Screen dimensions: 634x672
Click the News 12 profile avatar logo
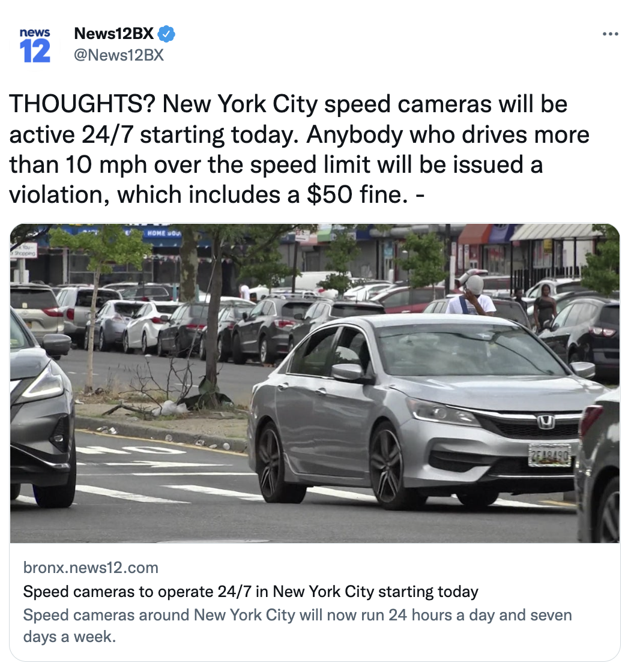(35, 45)
